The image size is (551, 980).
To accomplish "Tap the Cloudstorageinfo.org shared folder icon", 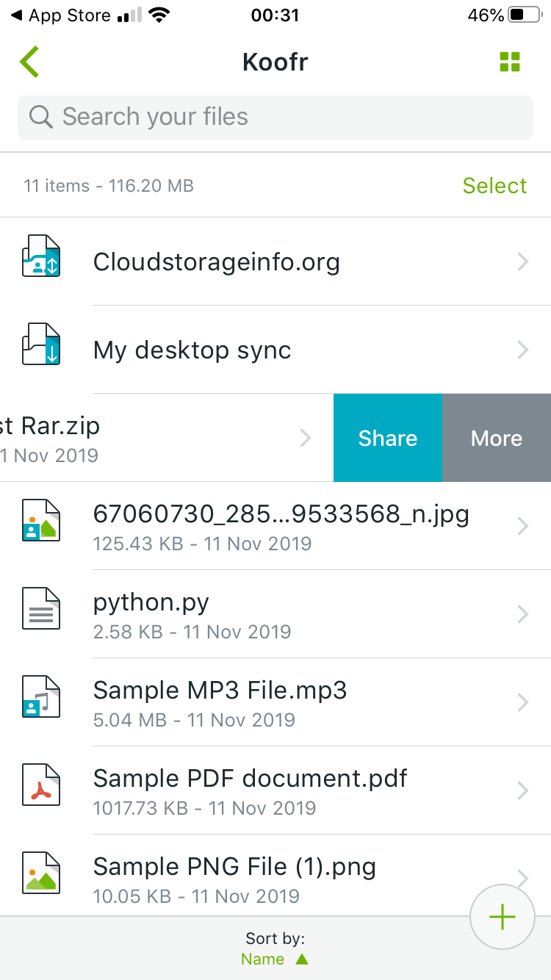I will pos(41,256).
